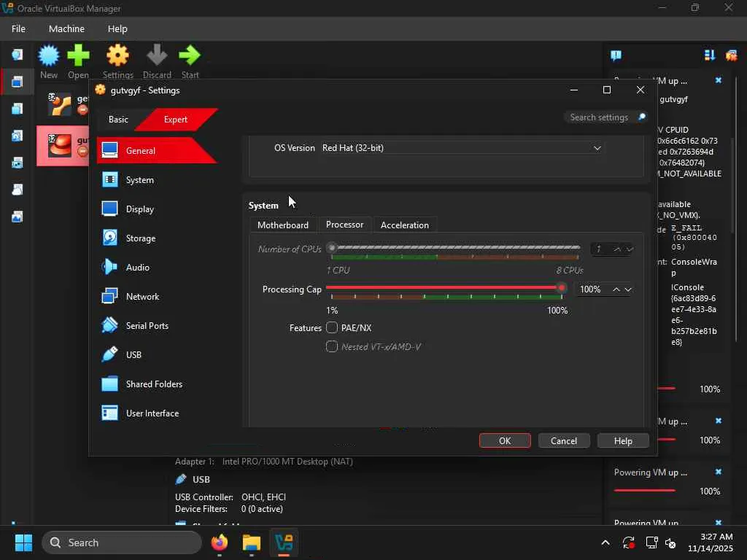
Task: Increase Processing Cap with up arrow
Action: pos(616,289)
